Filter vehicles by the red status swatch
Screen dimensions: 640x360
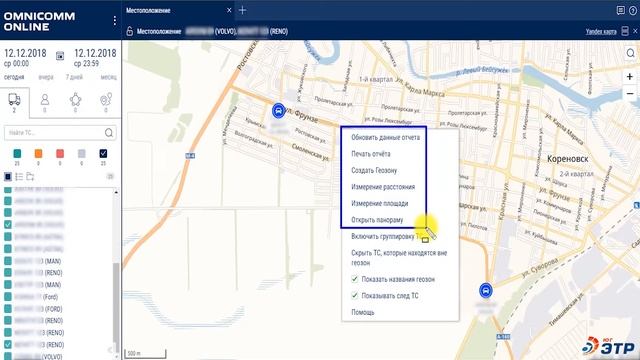(x=60, y=153)
